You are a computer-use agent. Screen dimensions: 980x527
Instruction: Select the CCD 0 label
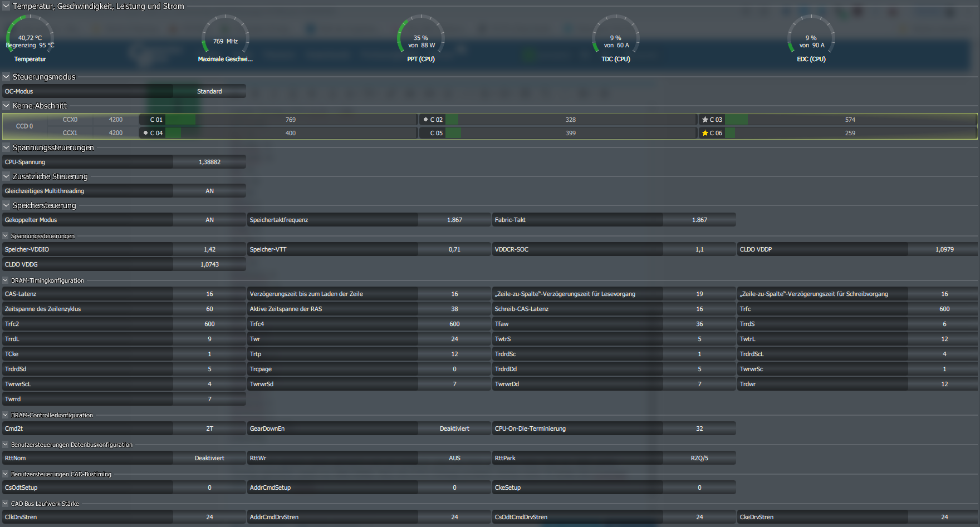tap(24, 126)
